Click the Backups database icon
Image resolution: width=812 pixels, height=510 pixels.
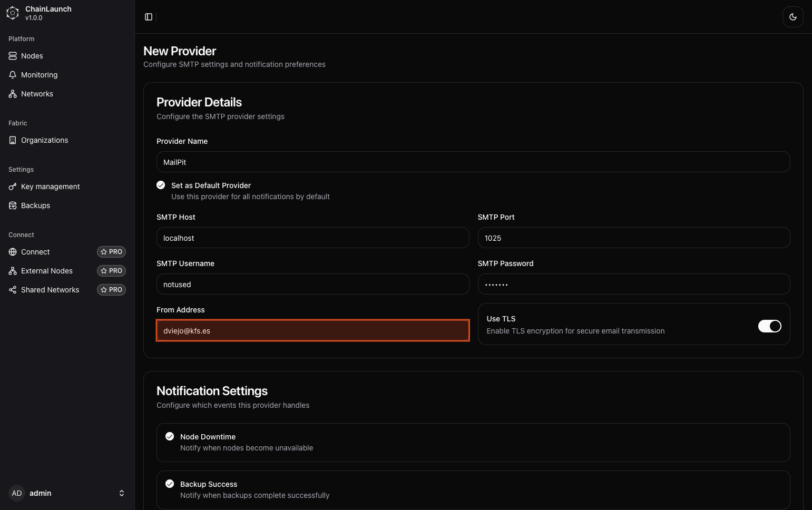pyautogui.click(x=13, y=205)
